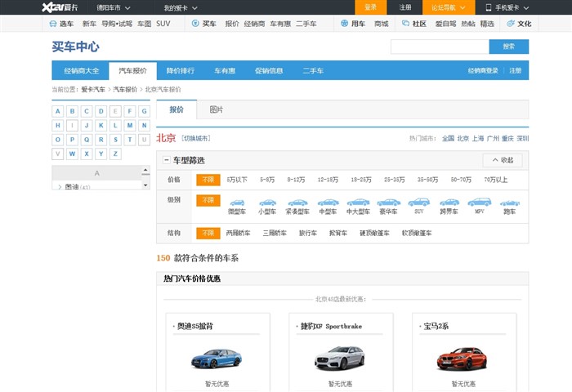
Task: Click letter W brand index tile
Action: (72, 154)
